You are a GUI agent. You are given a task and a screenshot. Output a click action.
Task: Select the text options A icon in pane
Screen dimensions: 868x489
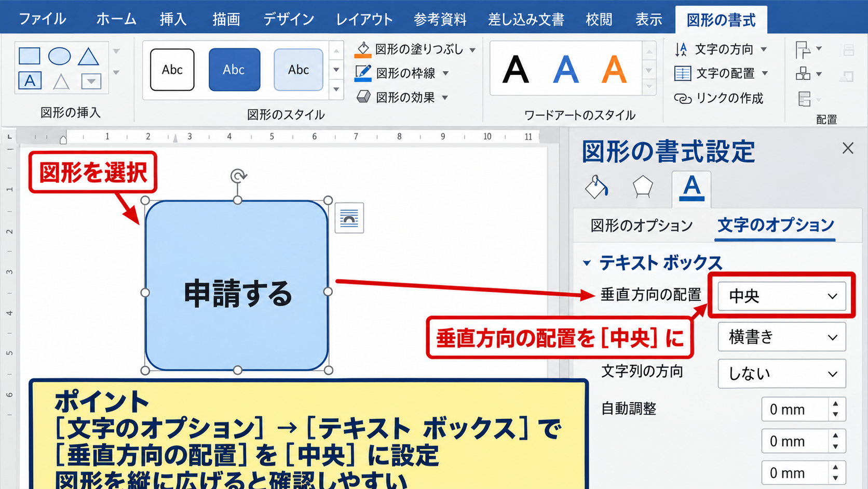pyautogui.click(x=691, y=188)
